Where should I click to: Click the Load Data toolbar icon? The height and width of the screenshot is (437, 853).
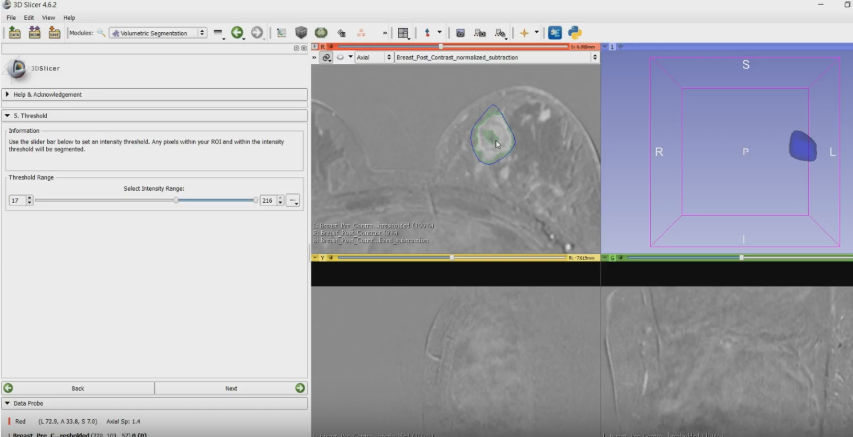pos(15,33)
